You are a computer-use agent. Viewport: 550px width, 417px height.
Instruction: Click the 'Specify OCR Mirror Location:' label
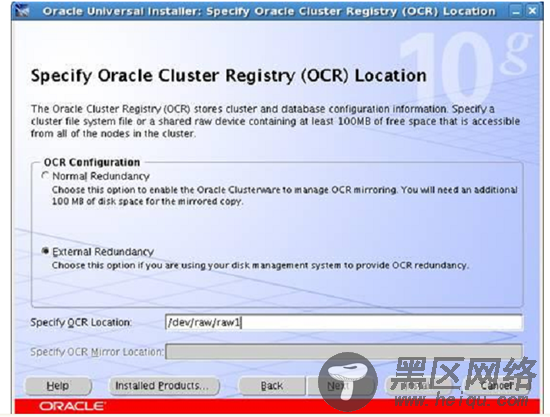[x=97, y=352]
